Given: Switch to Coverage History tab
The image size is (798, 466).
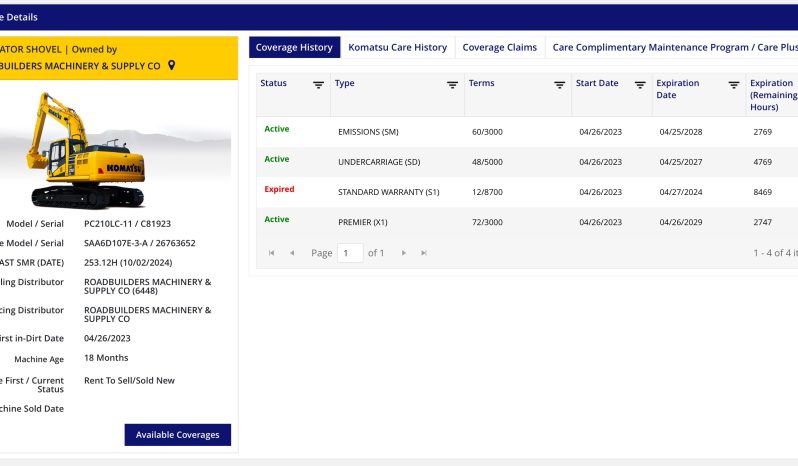Looking at the screenshot, I should tap(294, 47).
